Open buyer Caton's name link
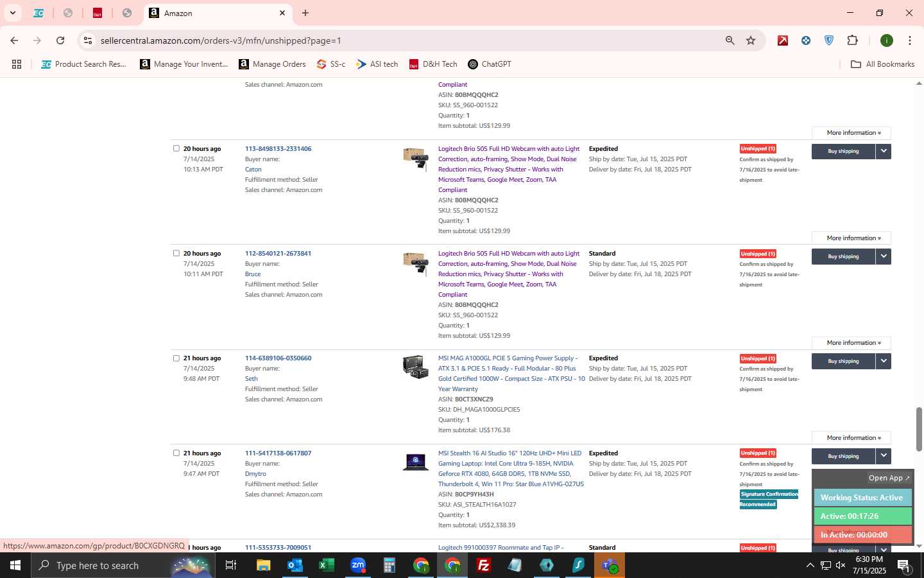Image resolution: width=924 pixels, height=578 pixels. (x=253, y=170)
